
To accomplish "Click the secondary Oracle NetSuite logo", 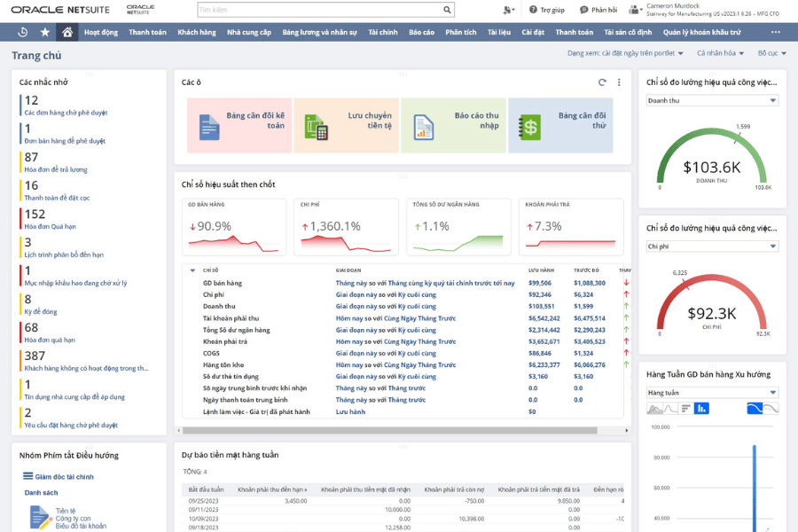I will 140,10.
